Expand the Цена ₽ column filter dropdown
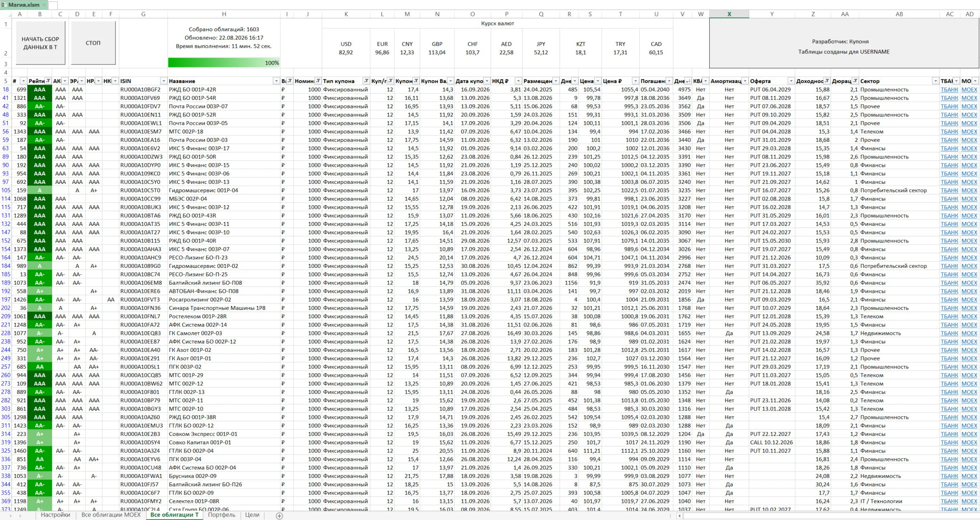Screen dimensions: 980x520 (x=635, y=81)
